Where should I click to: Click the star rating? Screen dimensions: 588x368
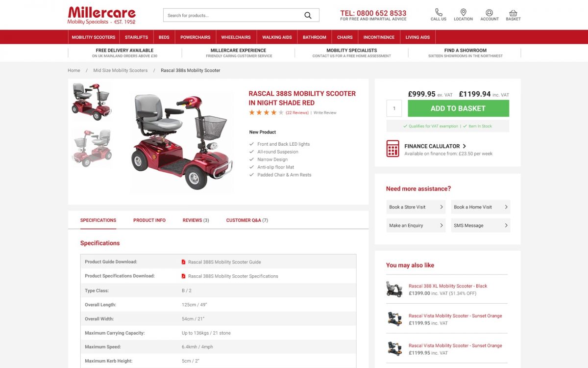(266, 112)
